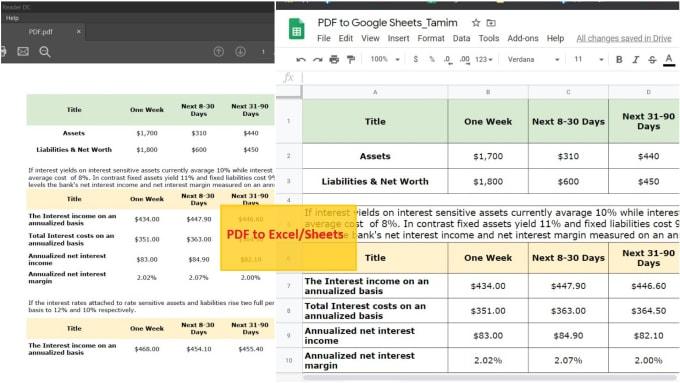Format as currency with the $ icon
The image size is (680, 383).
click(x=415, y=59)
